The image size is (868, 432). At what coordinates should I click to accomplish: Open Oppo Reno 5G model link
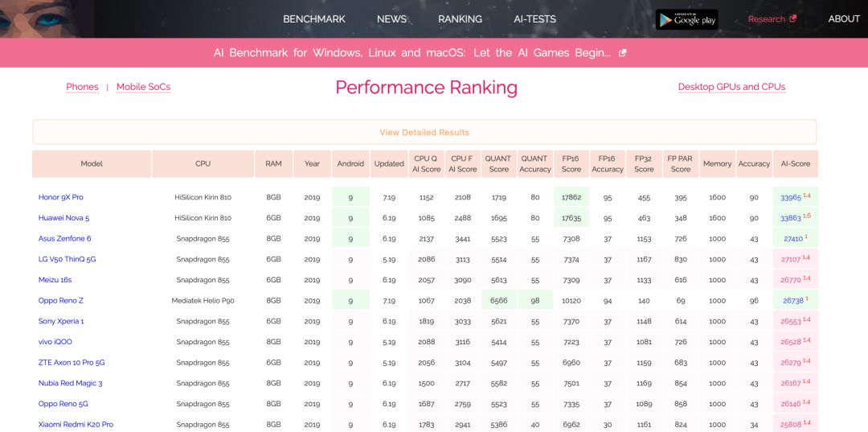tap(63, 404)
